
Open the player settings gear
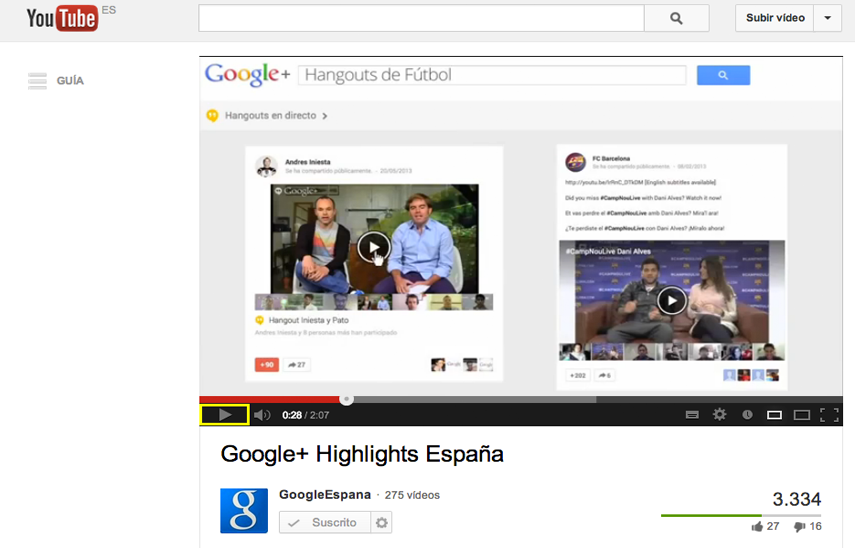click(720, 415)
